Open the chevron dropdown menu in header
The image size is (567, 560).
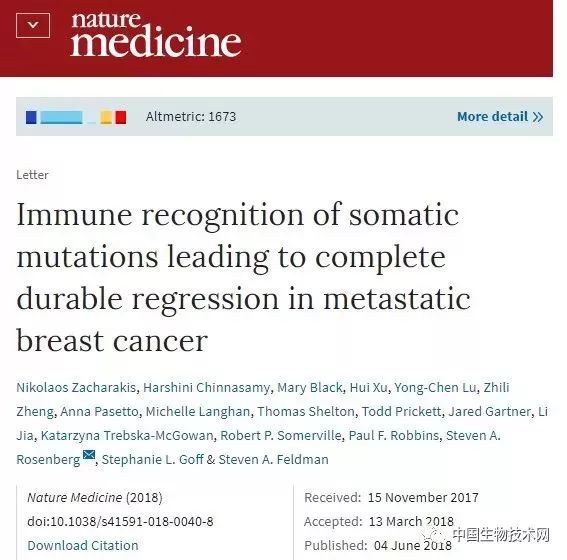click(x=33, y=25)
